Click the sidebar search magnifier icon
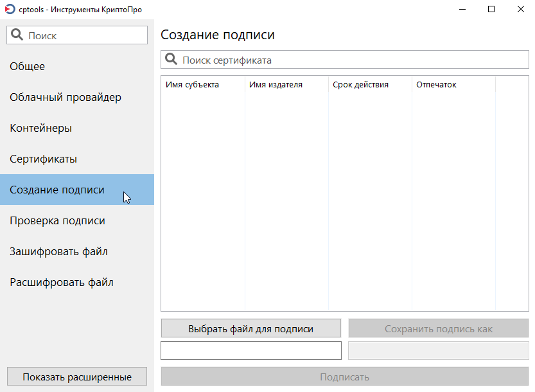The width and height of the screenshot is (535, 392). (17, 35)
